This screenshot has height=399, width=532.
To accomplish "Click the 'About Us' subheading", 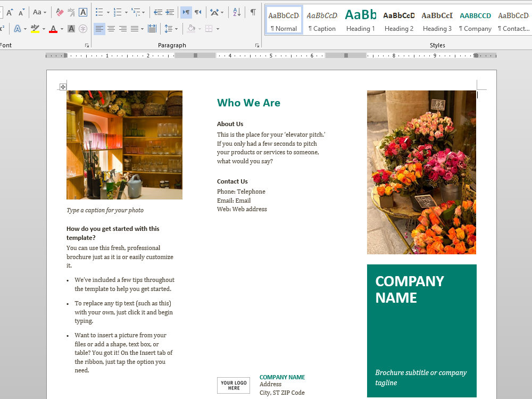I will [230, 124].
